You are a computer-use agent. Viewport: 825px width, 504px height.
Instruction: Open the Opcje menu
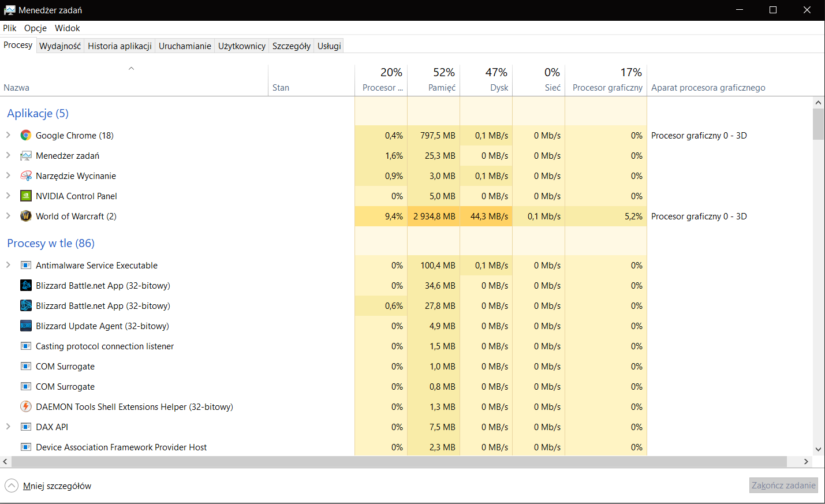tap(35, 28)
